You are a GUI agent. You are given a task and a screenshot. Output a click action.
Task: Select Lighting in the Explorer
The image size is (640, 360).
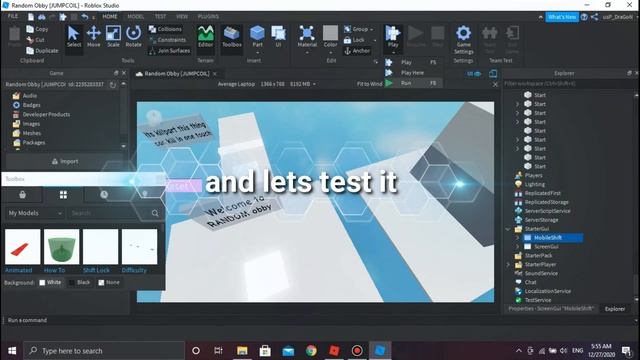(535, 184)
